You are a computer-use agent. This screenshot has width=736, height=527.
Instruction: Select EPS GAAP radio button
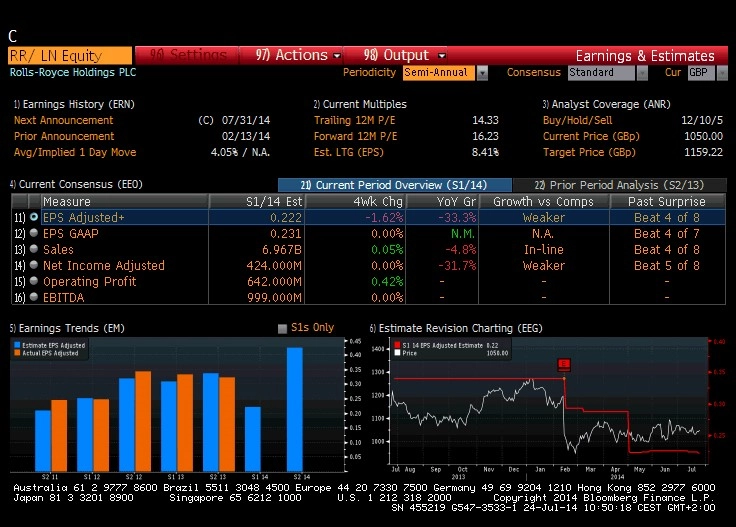tap(34, 233)
